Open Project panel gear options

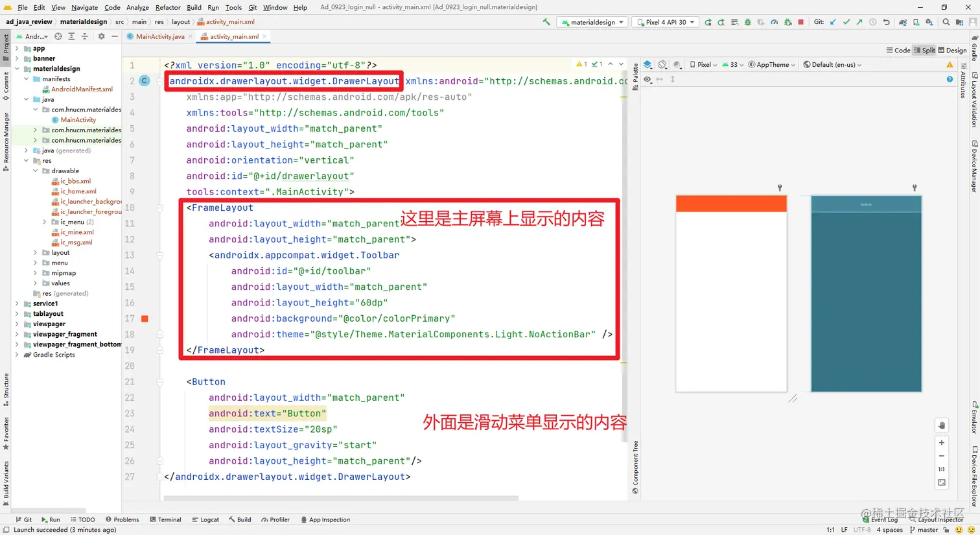click(101, 36)
